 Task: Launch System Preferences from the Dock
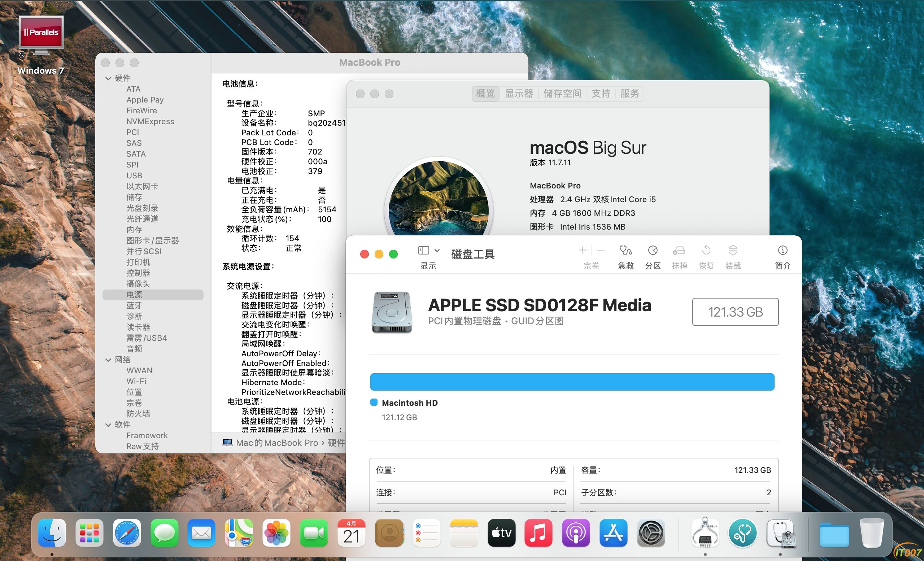pos(651,533)
